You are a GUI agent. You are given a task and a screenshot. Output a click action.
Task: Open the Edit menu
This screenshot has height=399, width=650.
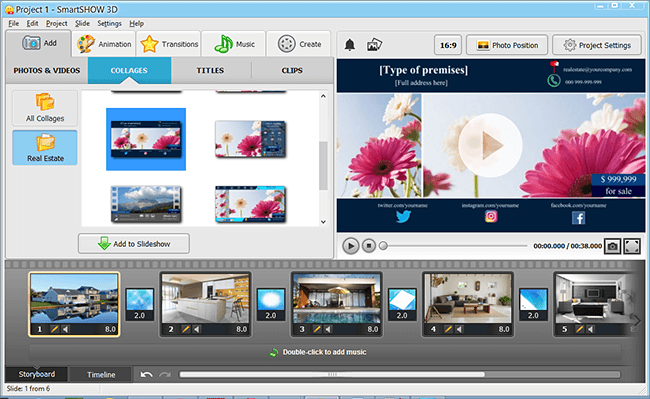(x=32, y=23)
